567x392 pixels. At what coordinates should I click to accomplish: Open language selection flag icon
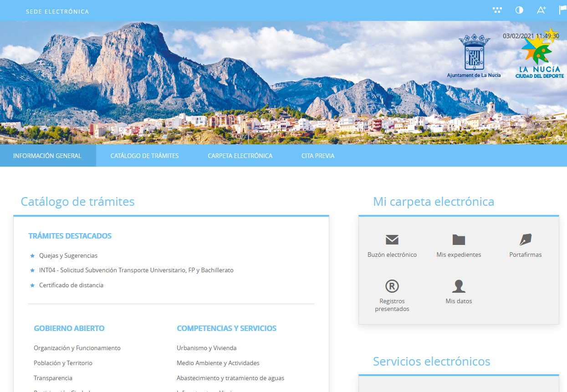click(563, 10)
